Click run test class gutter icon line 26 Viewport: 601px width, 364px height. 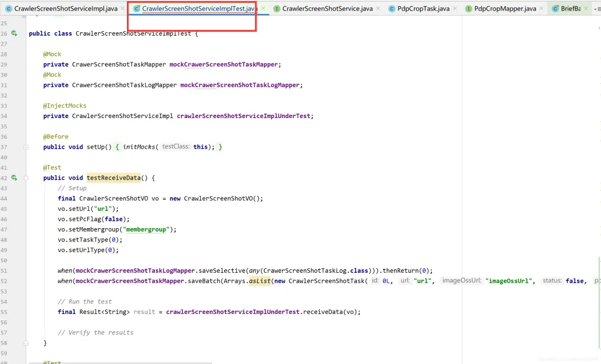point(14,33)
